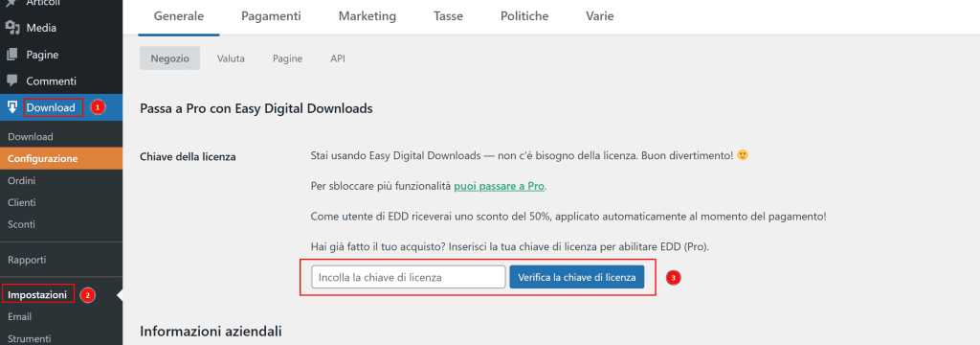The width and height of the screenshot is (980, 345).
Task: Click the 'Passa a Pro con Easy Digital Downloads' heading
Action: 256,108
